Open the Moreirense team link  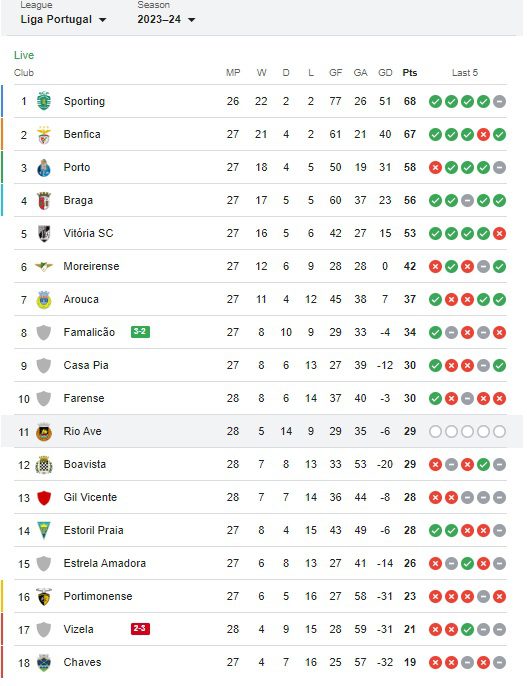(x=91, y=266)
